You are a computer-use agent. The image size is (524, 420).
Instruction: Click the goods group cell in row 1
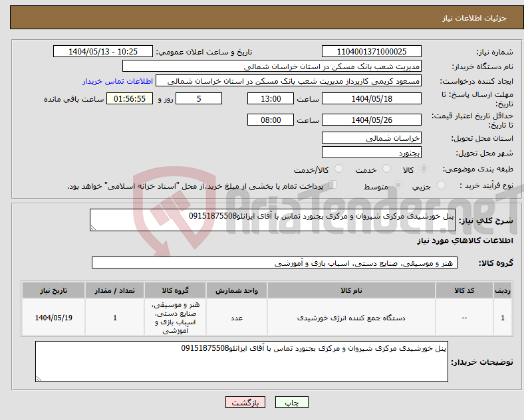175,318
